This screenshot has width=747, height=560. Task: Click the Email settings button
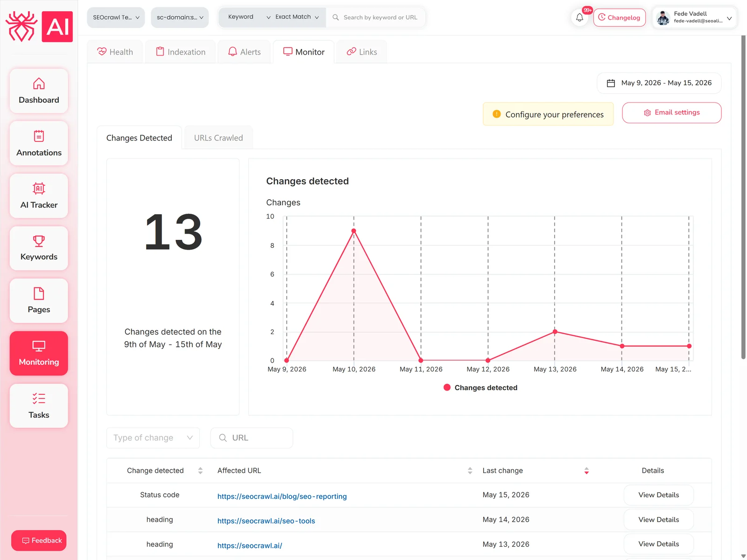(x=672, y=112)
